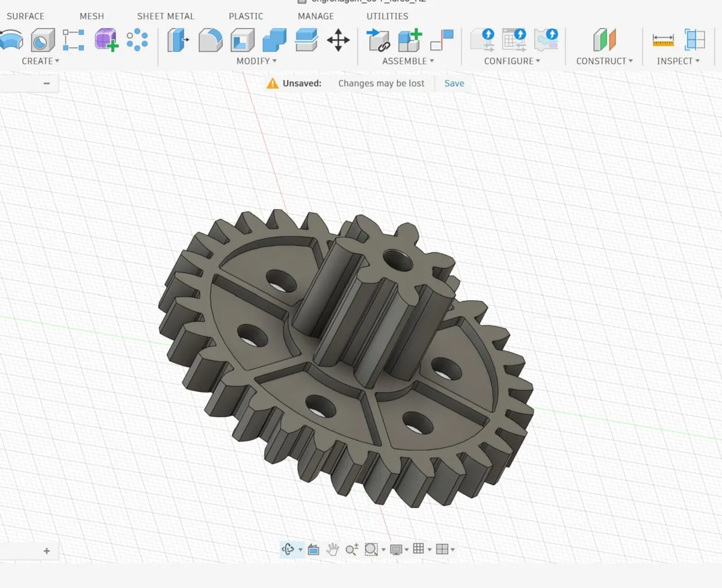Select the Measure ruler icon
Screen dimensions: 722x588
[663, 40]
